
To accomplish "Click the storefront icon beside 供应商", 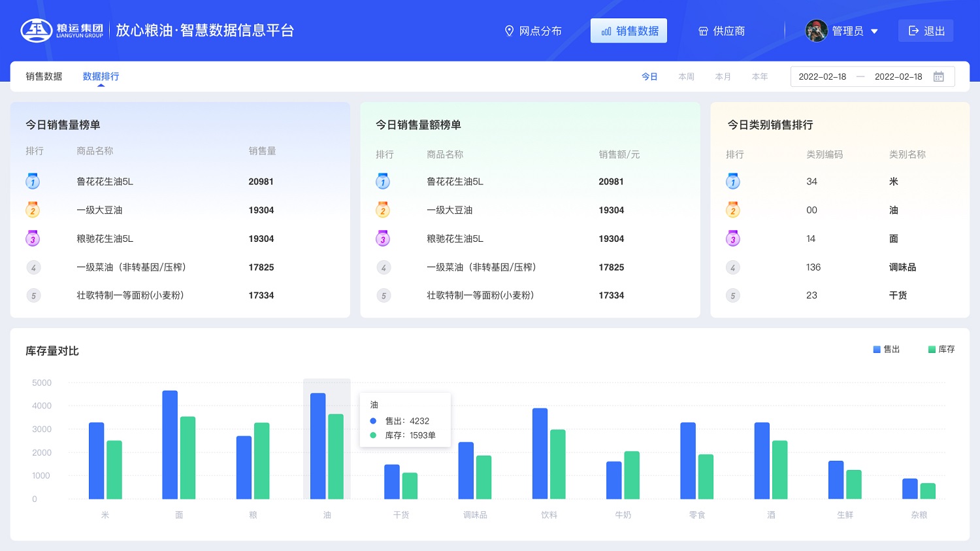I will pyautogui.click(x=702, y=31).
